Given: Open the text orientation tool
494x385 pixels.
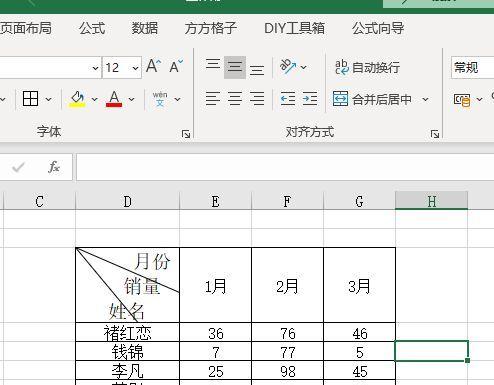Looking at the screenshot, I should [288, 67].
